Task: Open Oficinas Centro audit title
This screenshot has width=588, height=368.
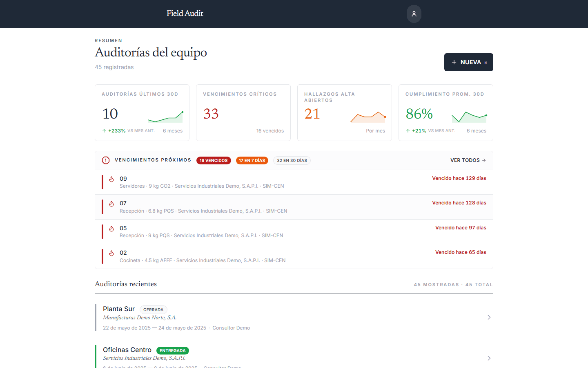Action: (127, 350)
